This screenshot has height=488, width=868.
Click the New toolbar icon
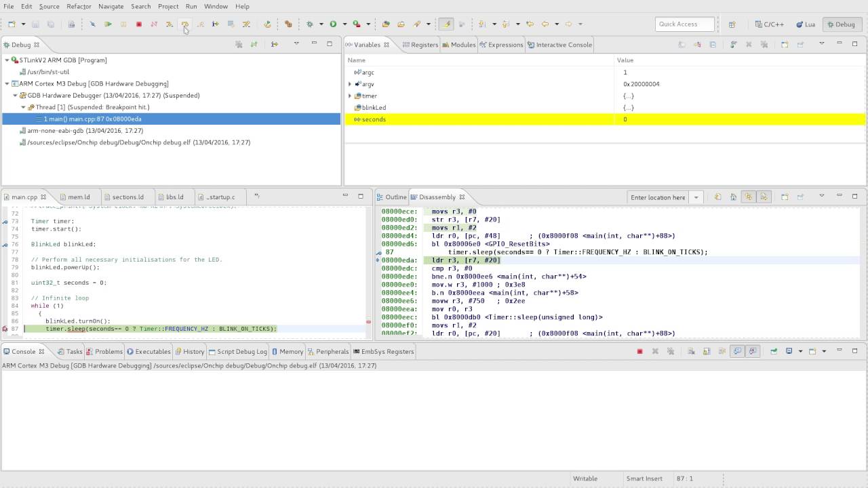[12, 24]
